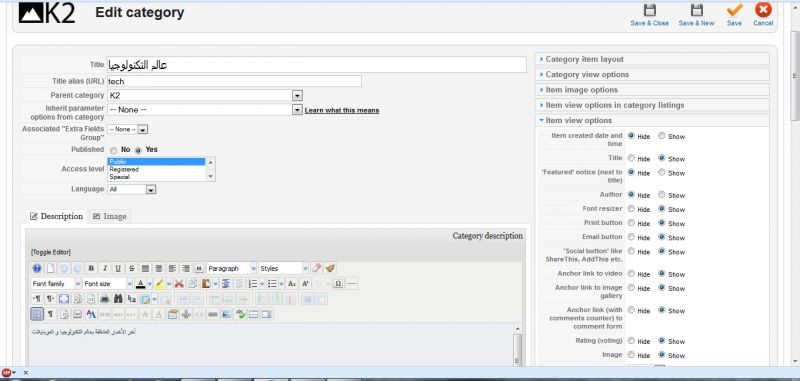Set Published to Yes
800x381 pixels.
click(x=138, y=150)
